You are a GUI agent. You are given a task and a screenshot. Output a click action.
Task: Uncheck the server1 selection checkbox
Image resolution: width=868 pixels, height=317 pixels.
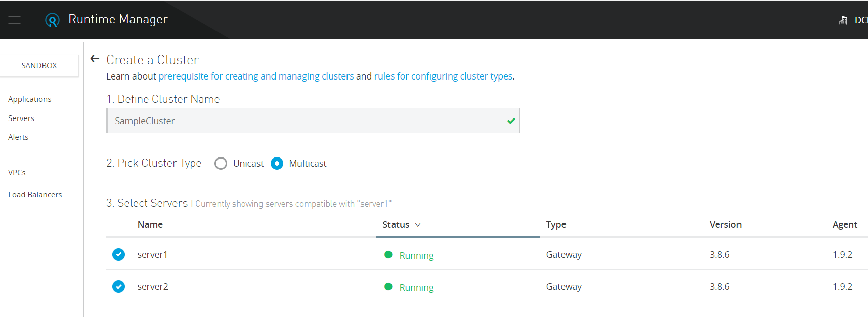pos(119,254)
